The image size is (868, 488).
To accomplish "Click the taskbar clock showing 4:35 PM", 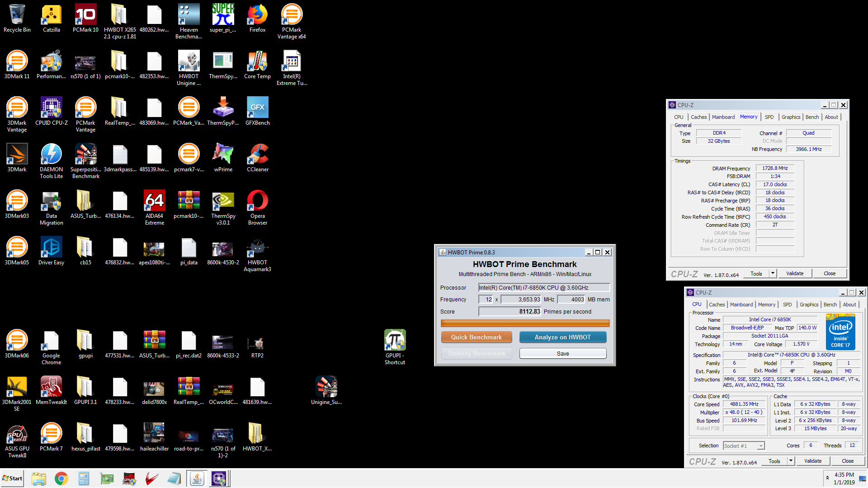I will (x=844, y=479).
